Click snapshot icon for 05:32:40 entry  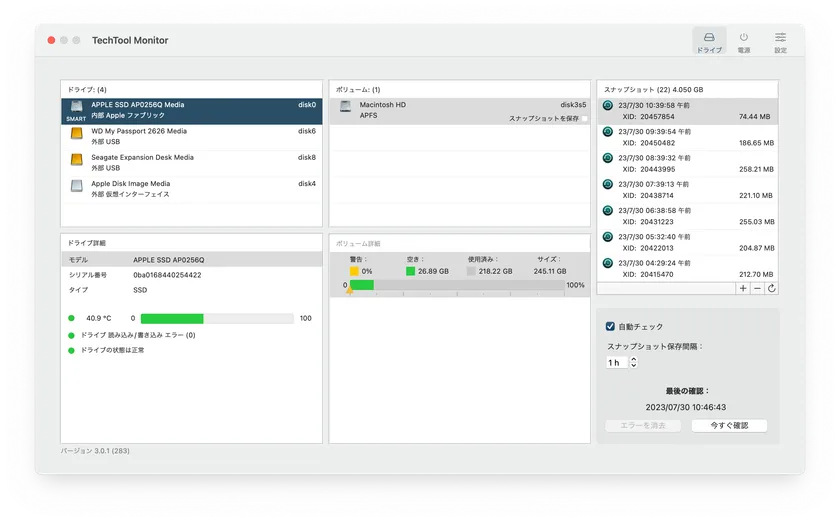coord(608,237)
